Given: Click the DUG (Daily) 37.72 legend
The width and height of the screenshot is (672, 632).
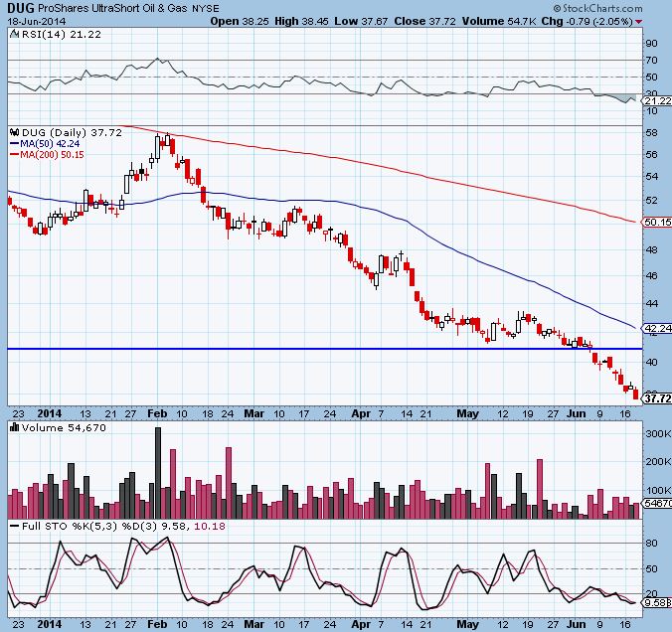Looking at the screenshot, I should point(72,132).
